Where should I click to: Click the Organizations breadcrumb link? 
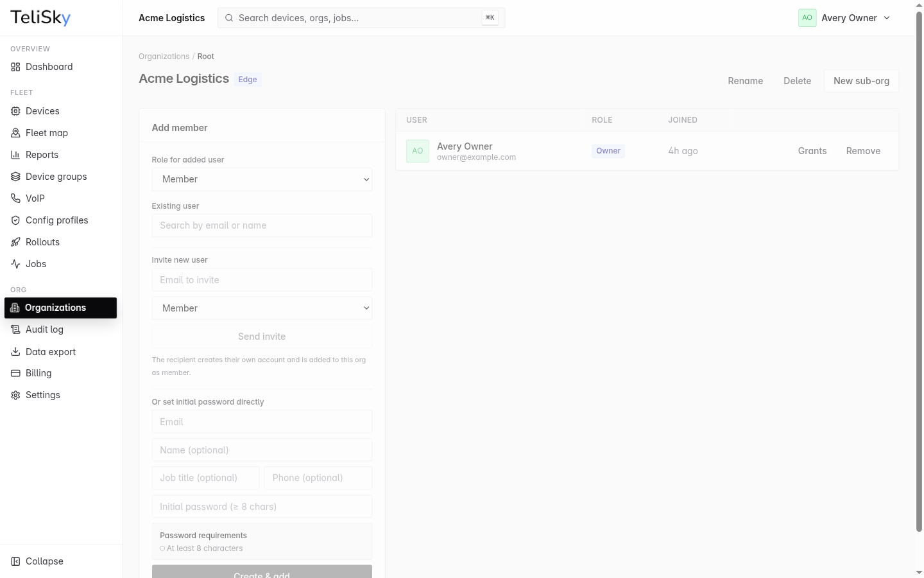coord(164,57)
